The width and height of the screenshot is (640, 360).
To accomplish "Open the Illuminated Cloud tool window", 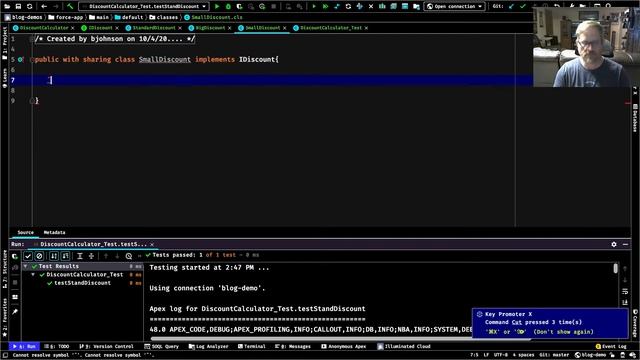I will [x=404, y=346].
